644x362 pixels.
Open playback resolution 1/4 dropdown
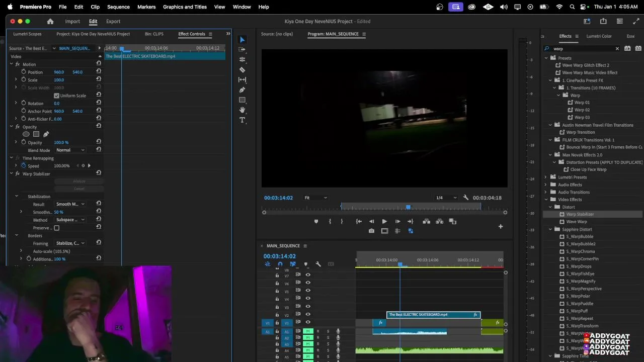pos(446,198)
